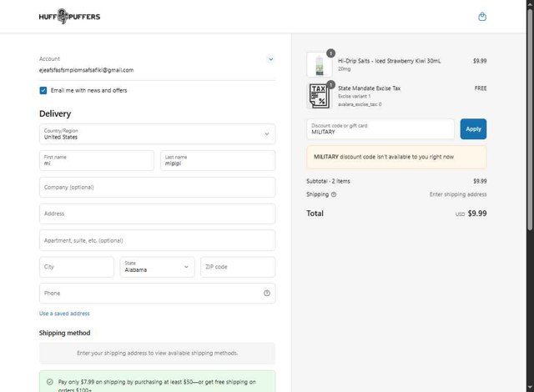Screen dimensions: 534x392
Task: Focus the Discount code or gift card field
Action: click(380, 128)
